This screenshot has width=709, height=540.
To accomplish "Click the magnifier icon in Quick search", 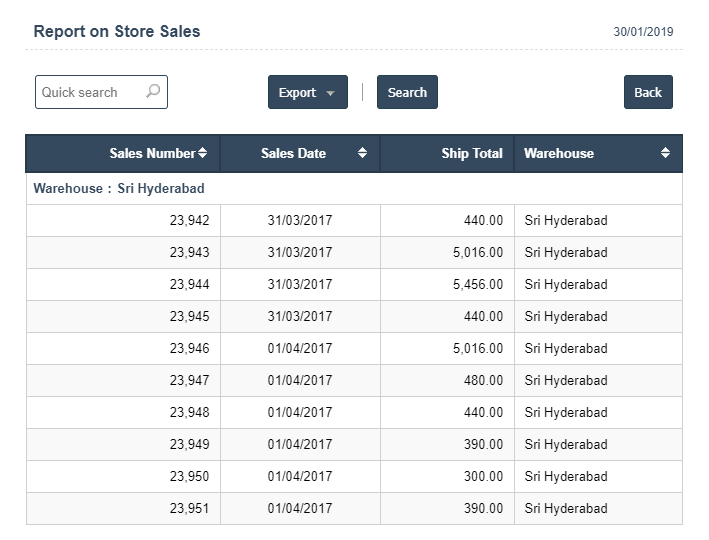I will (153, 91).
